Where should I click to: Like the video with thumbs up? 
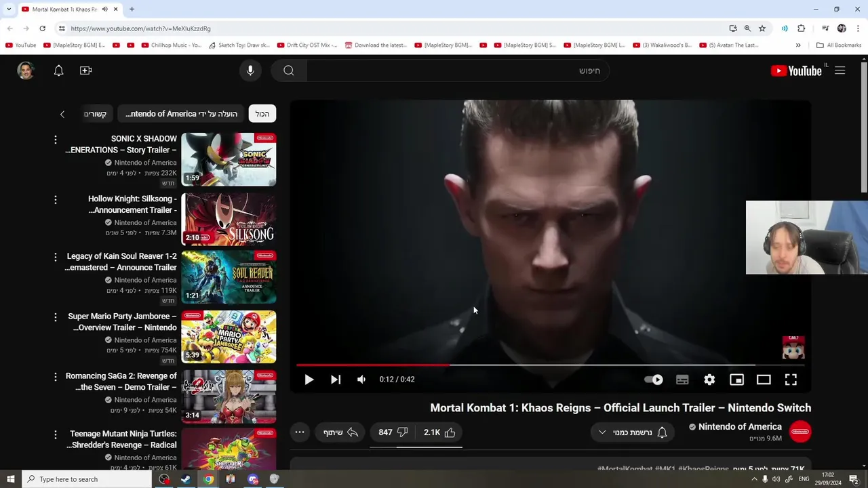click(x=439, y=432)
